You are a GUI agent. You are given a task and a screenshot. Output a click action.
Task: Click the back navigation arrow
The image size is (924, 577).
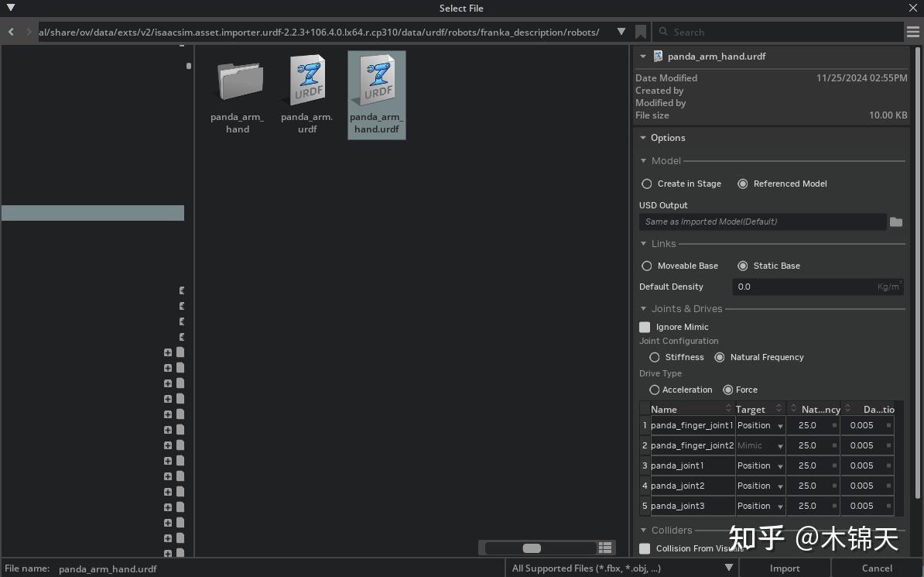tap(10, 32)
